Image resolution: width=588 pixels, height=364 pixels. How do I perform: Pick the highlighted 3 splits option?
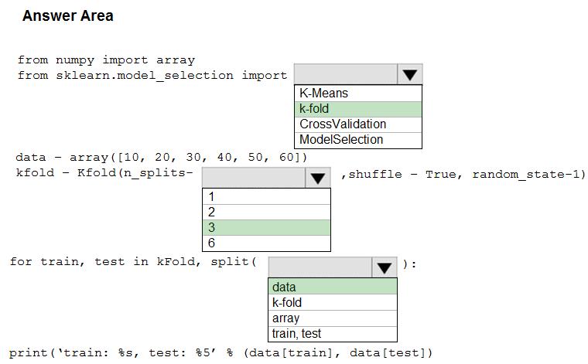click(265, 227)
